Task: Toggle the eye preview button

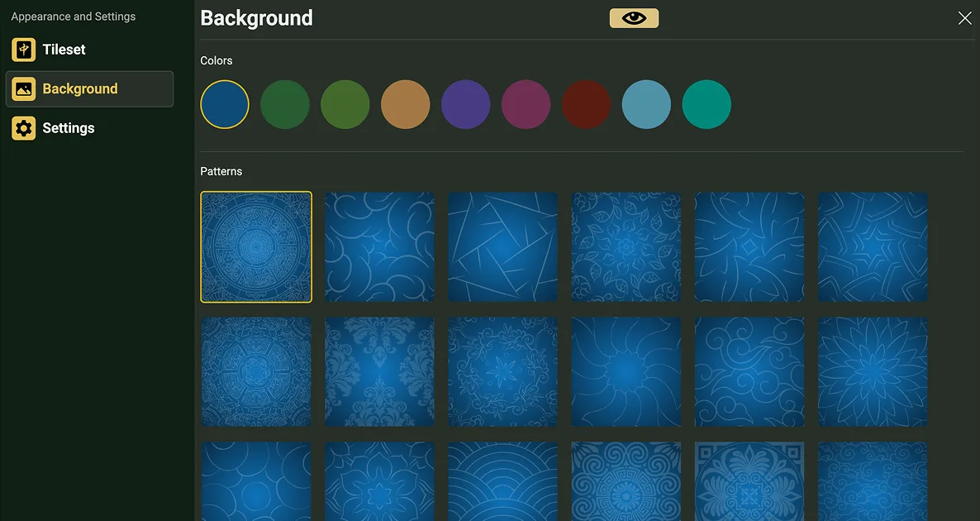Action: pos(634,18)
